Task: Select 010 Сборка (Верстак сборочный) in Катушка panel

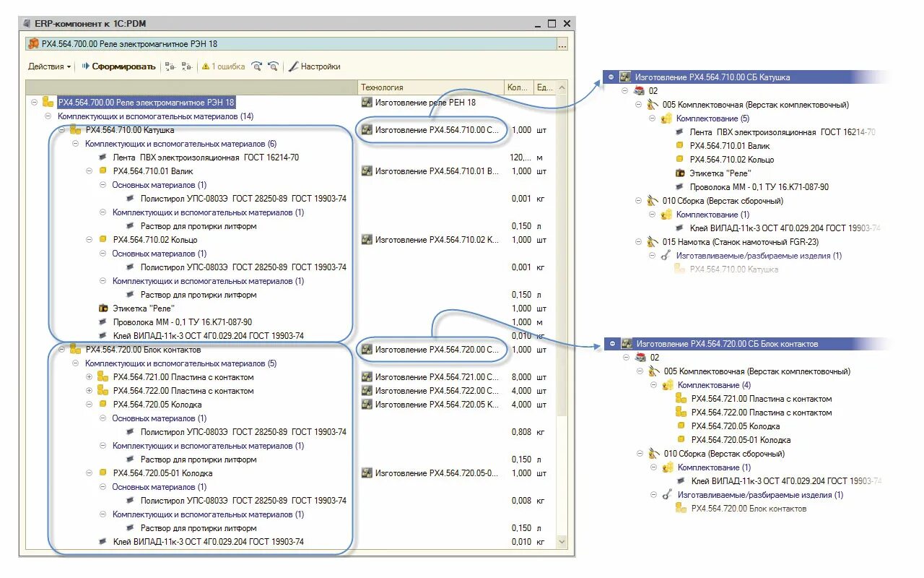Action: [723, 201]
